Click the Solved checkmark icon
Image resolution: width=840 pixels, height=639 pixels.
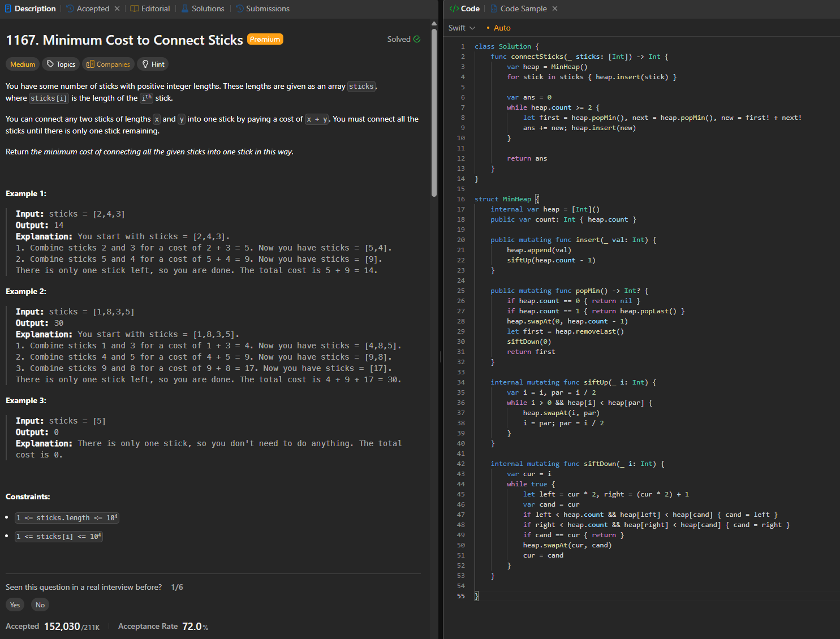[x=417, y=39]
